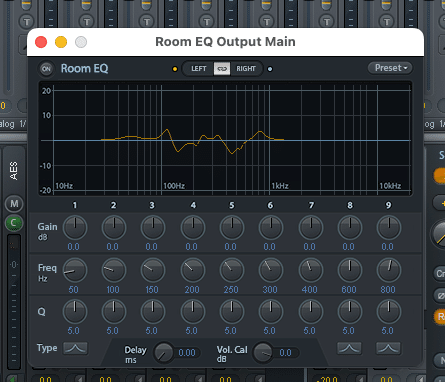Toggle the left-right link icon
Viewport: 445px width, 382px height.
(x=222, y=69)
